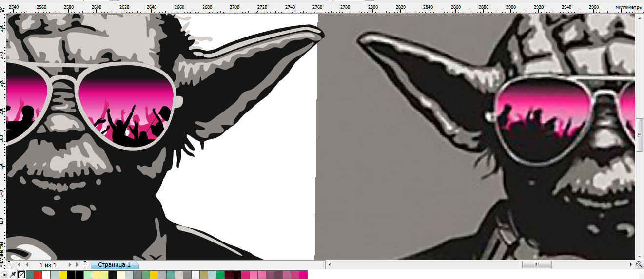Image resolution: width=644 pixels, height=279 pixels.
Task: Go to first page in page navigator
Action: click(x=19, y=265)
